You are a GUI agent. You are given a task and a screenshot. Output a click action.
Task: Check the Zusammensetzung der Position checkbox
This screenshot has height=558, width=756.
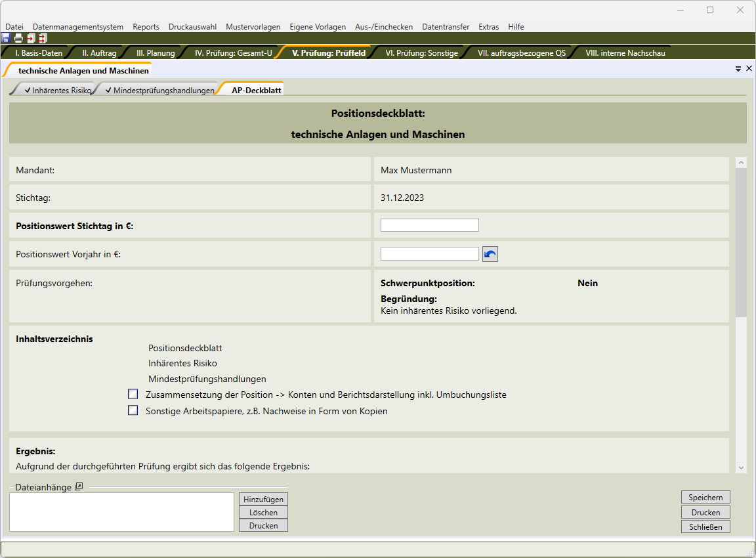[133, 395]
